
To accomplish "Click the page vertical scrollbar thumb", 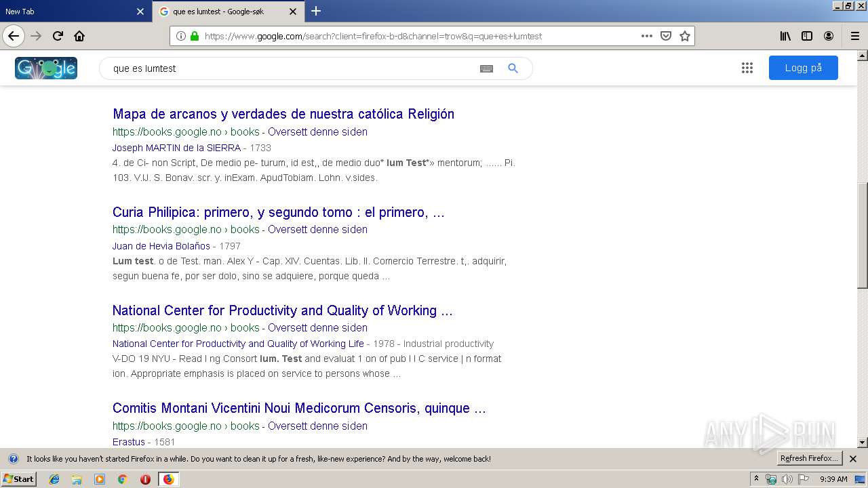I will (863, 235).
